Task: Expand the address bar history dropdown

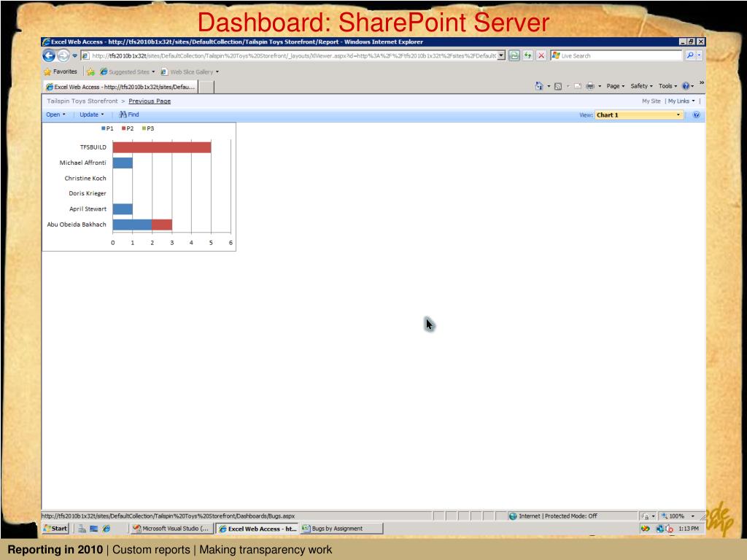Action: pyautogui.click(x=502, y=55)
